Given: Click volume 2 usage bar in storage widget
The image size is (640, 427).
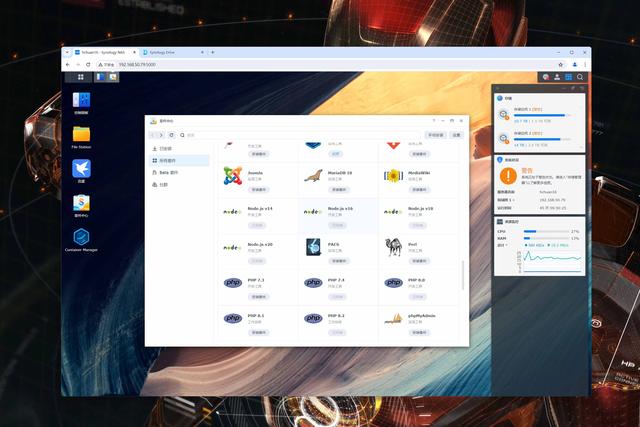Looking at the screenshot, I should pos(542,139).
